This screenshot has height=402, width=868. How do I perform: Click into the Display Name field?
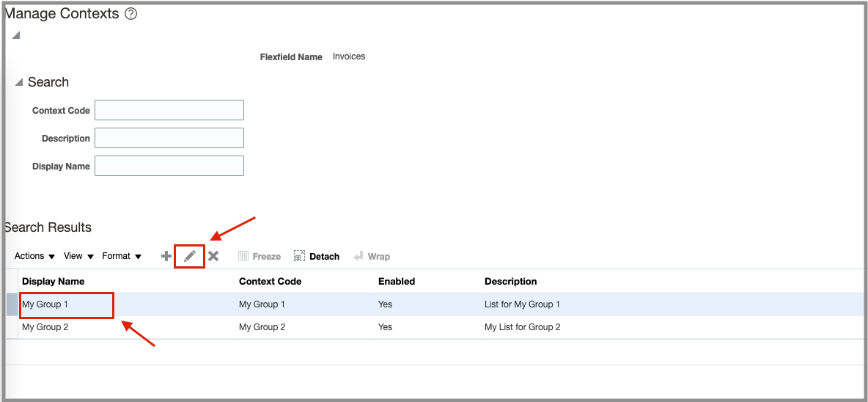tap(169, 166)
